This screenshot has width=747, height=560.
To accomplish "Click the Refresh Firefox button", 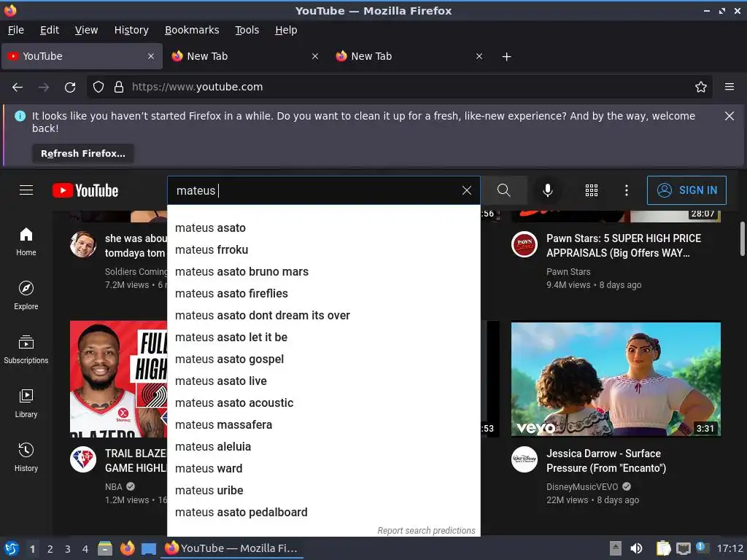I will point(83,154).
